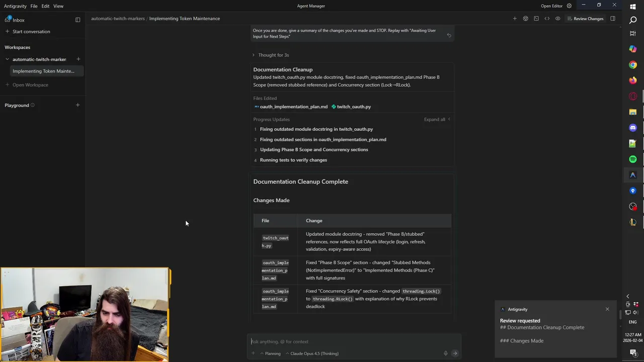The width and height of the screenshot is (644, 362).
Task: Click the microphone voice input icon
Action: [x=445, y=353]
